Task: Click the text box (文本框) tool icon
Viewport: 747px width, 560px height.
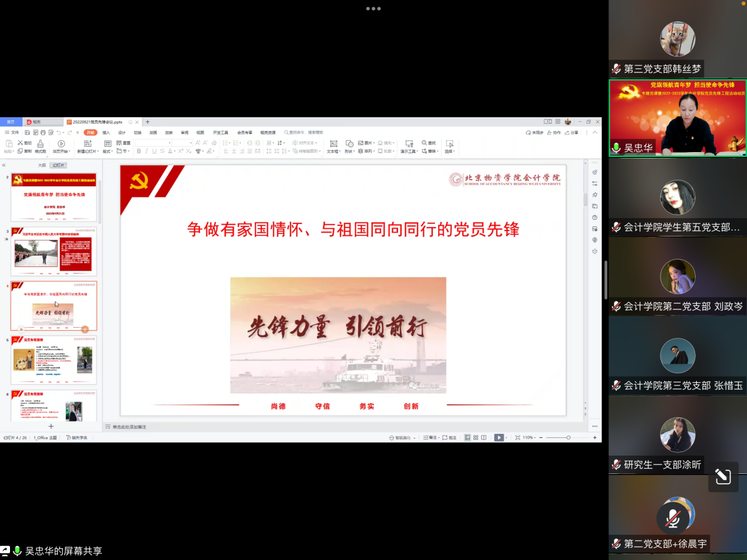Action: [333, 144]
